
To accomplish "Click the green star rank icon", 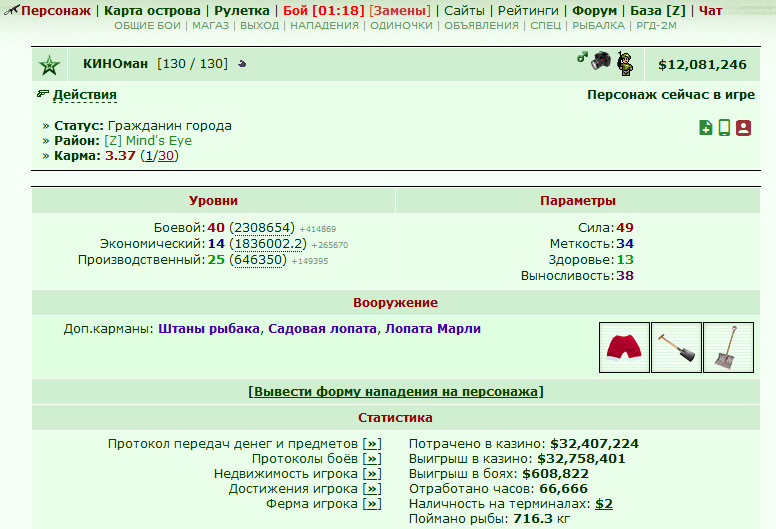I will [49, 65].
